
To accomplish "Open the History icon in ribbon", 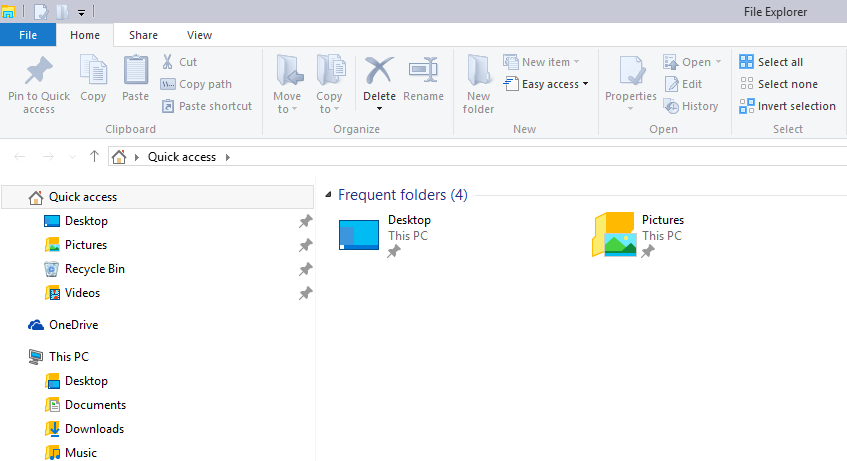I will tap(672, 106).
